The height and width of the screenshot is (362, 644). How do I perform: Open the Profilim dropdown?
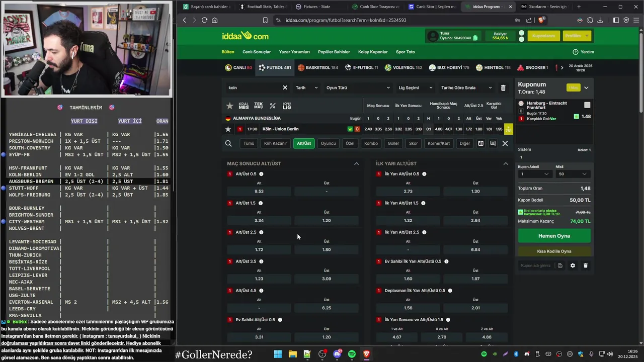click(x=577, y=36)
